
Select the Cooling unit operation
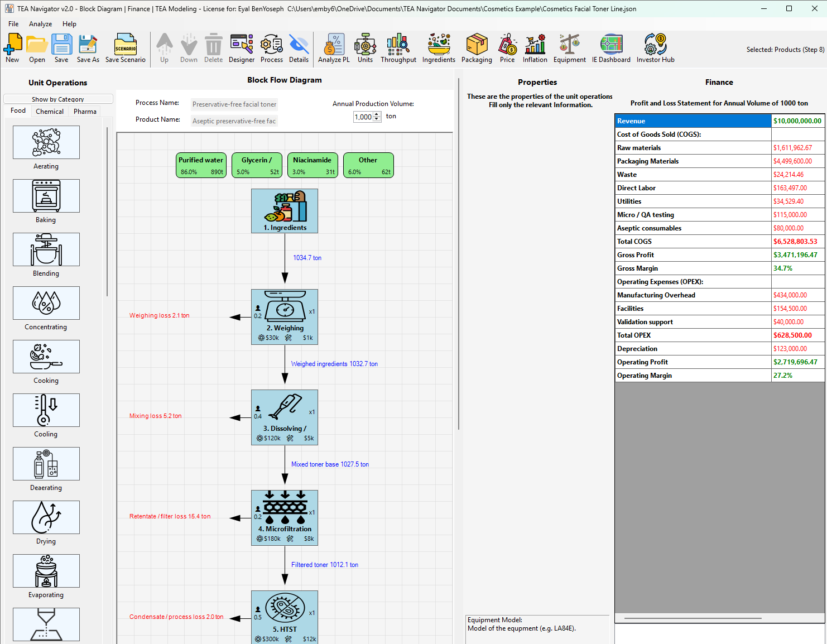(46, 410)
